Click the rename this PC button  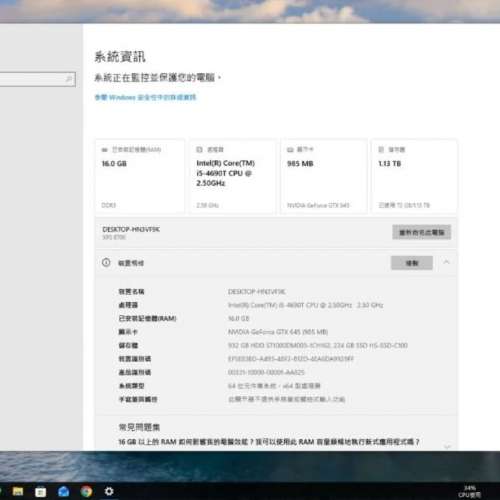422,232
